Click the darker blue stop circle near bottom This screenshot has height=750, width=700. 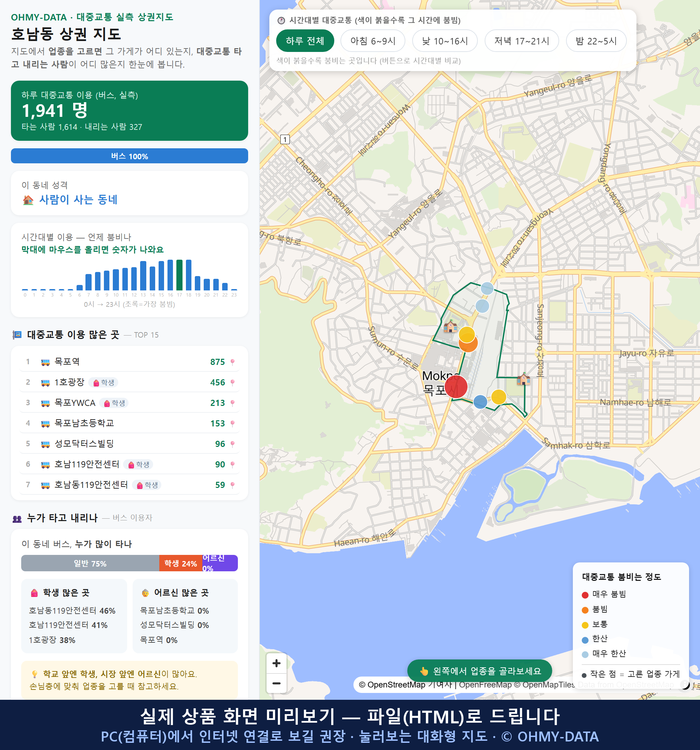480,402
